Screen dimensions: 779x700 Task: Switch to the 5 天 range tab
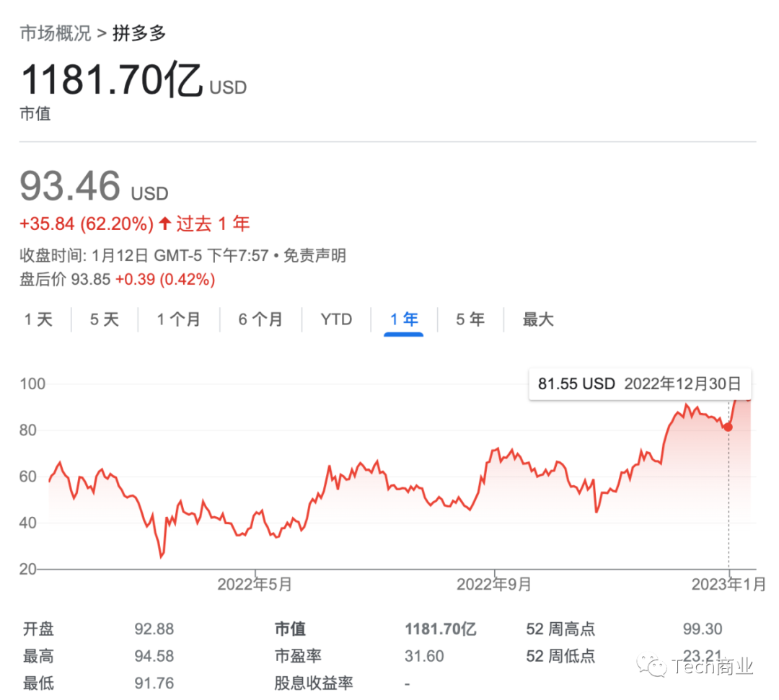104,319
